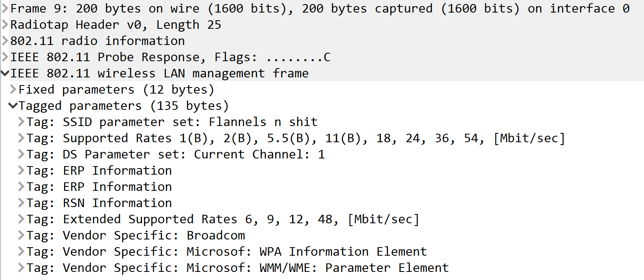
Task: Expand the first ERP Information tag
Action: point(21,171)
